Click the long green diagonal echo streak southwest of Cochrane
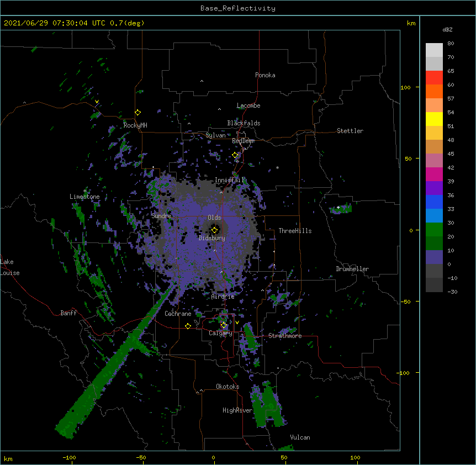Image resolution: width=476 pixels, height=465 pixels. tap(115, 360)
